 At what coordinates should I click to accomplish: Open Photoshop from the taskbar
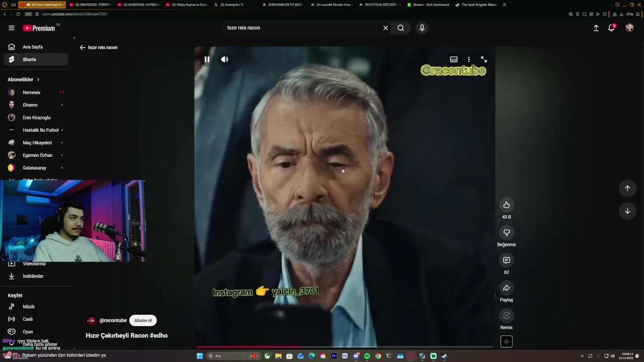click(345, 356)
